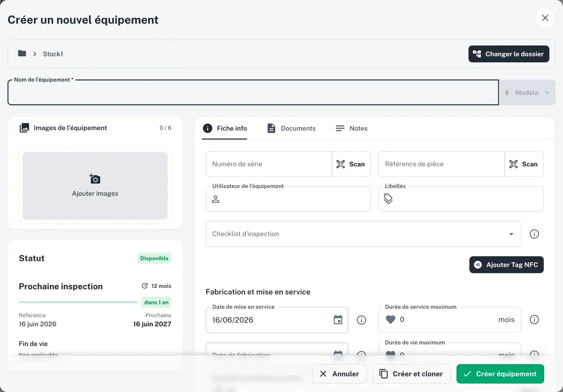563x392 pixels.
Task: Click the person icon in the user field
Action: point(216,199)
